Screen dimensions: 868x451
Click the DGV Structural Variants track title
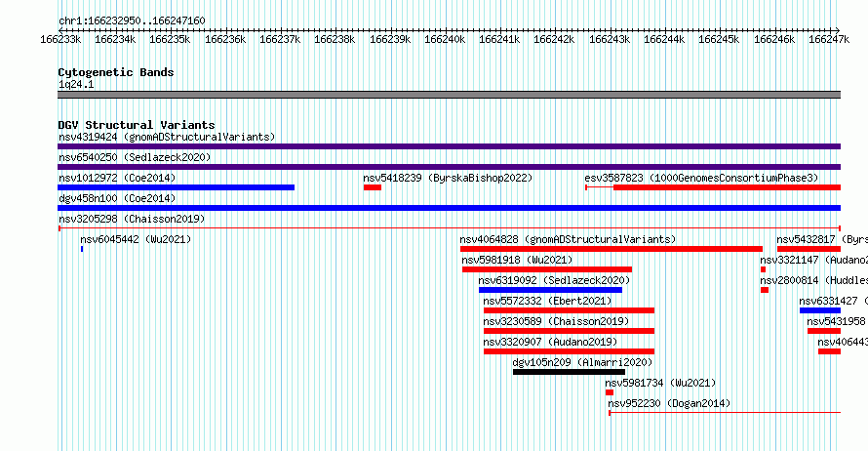tap(137, 125)
